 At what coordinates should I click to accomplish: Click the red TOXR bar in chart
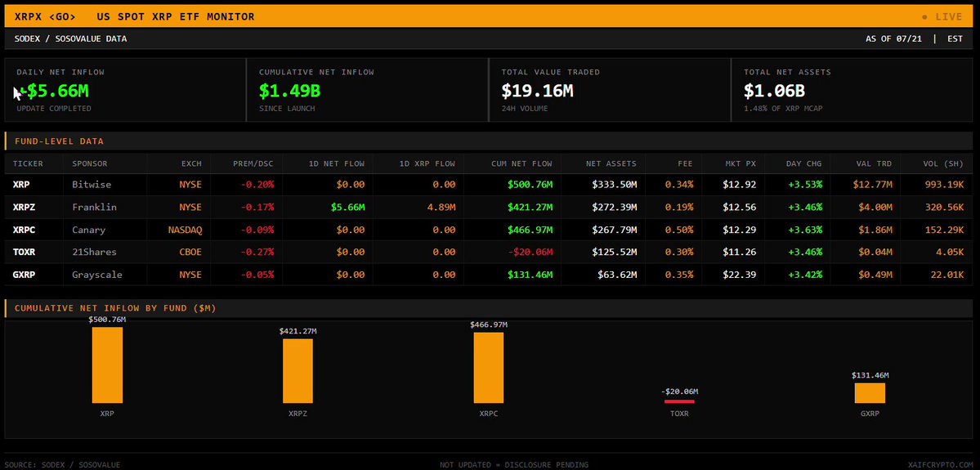pos(679,401)
